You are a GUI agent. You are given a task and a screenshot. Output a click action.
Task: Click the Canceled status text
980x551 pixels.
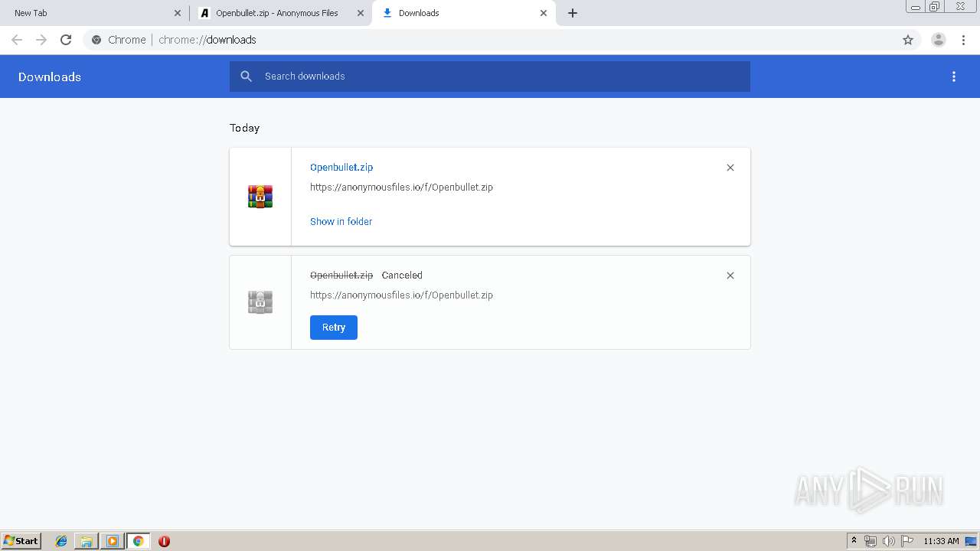point(402,275)
